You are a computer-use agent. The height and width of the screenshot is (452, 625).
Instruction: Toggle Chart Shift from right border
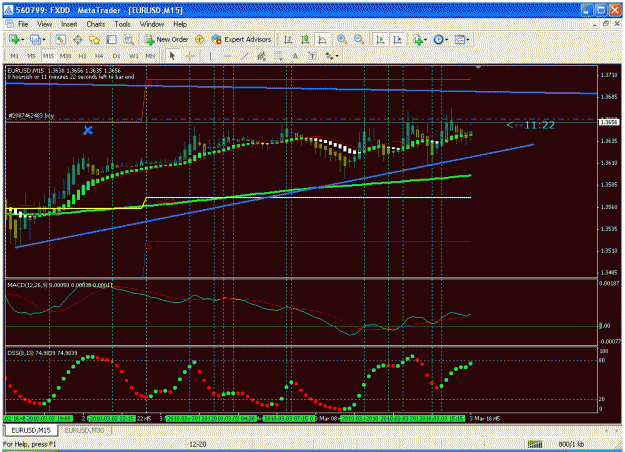click(397, 39)
